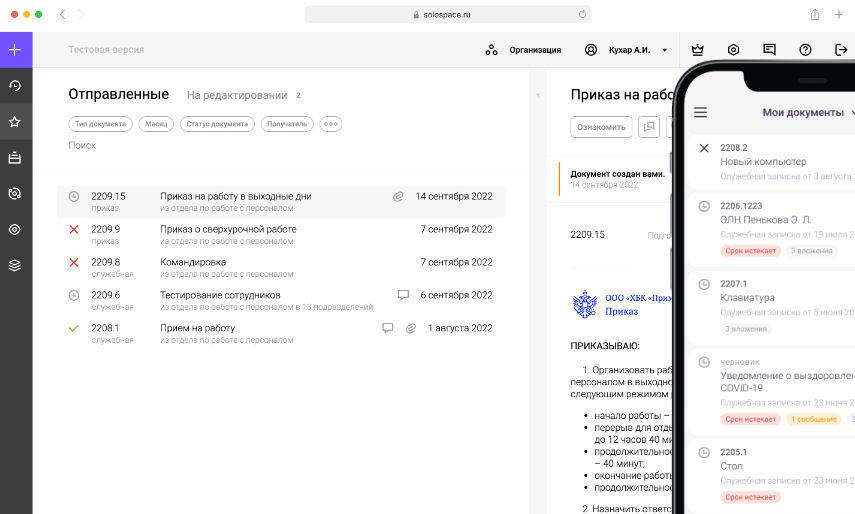The image size is (855, 514).
Task: Open the history clock icon in sidebar
Action: [15, 86]
